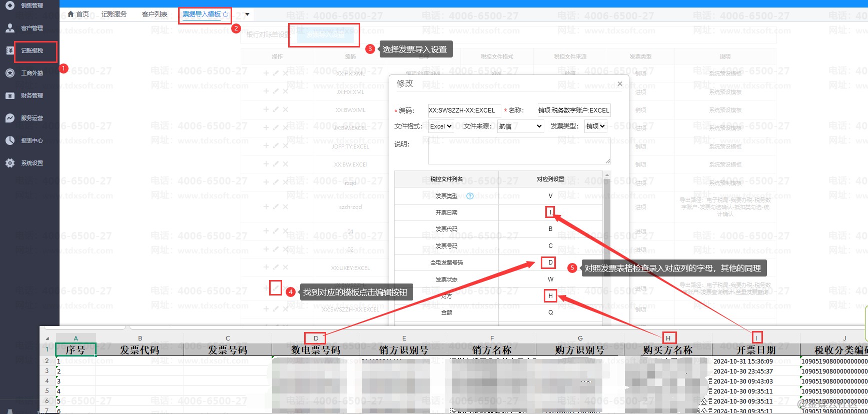Expand the tab list dropdown arrow
The image size is (868, 414).
click(247, 14)
